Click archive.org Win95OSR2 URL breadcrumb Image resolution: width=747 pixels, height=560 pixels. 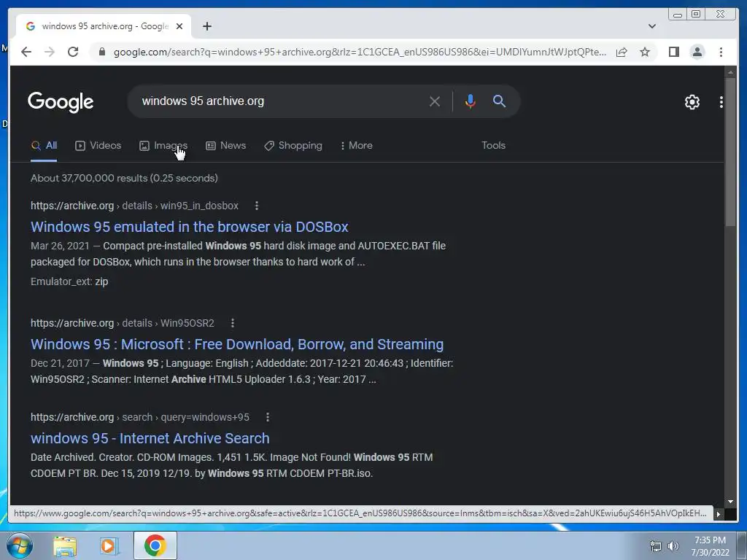pos(123,323)
